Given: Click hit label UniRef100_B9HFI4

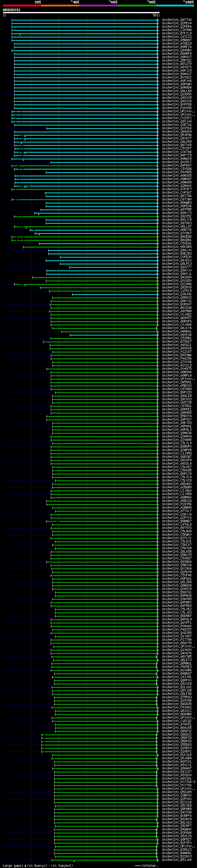Looking at the screenshot, I should point(176,47).
